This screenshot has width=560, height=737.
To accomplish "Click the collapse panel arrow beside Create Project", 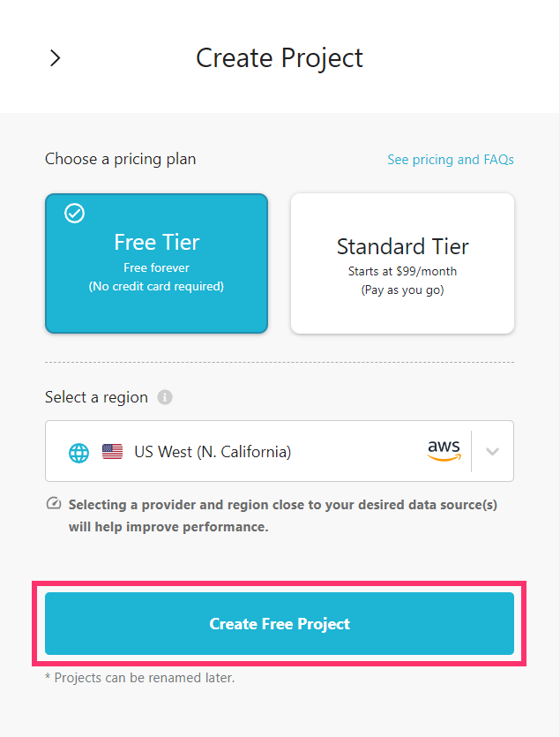I will 55,58.
